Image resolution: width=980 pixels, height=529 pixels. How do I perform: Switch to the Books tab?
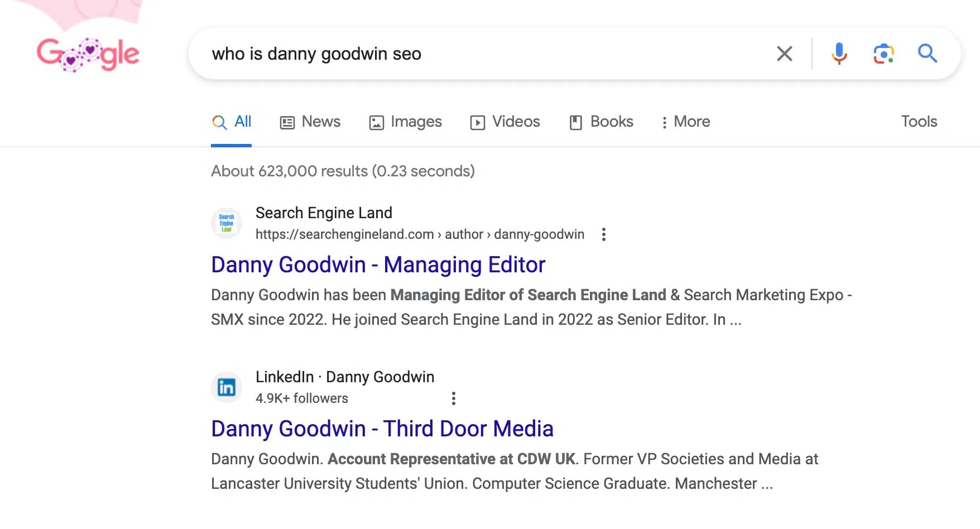[x=601, y=122]
